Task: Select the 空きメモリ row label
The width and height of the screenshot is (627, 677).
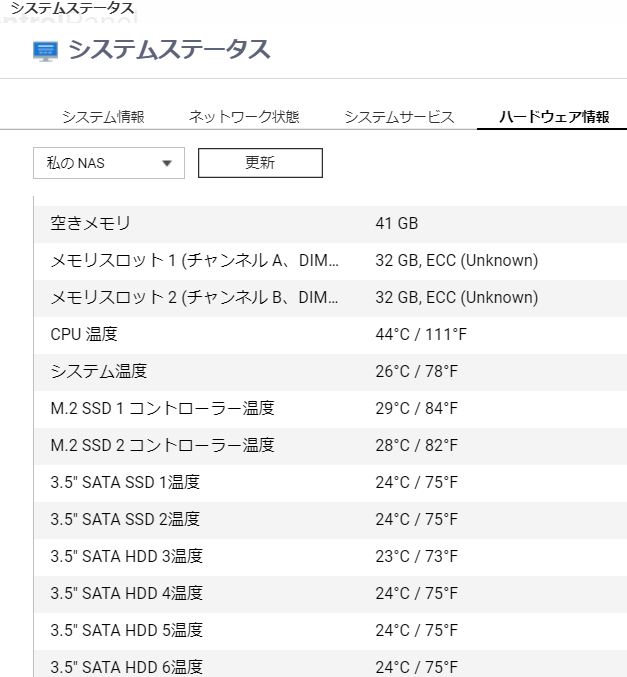Action: click(x=90, y=223)
